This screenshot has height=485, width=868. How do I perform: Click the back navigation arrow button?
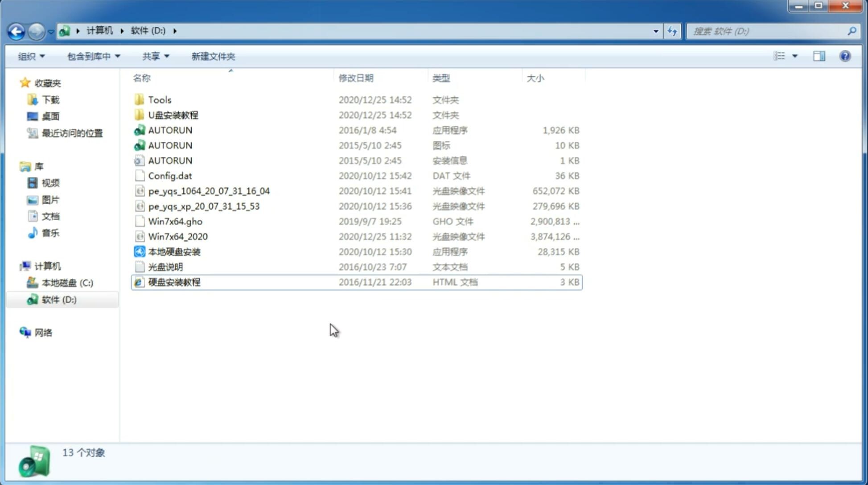point(16,30)
